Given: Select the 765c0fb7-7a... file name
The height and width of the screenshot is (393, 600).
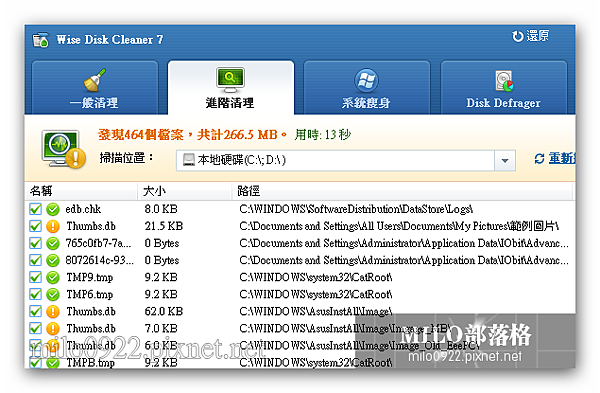Looking at the screenshot, I should (x=98, y=243).
